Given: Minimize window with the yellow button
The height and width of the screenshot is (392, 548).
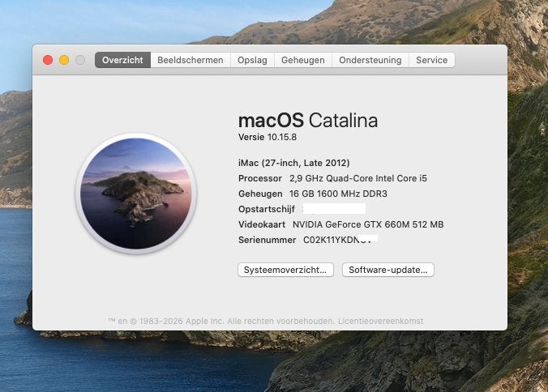Looking at the screenshot, I should 64,60.
